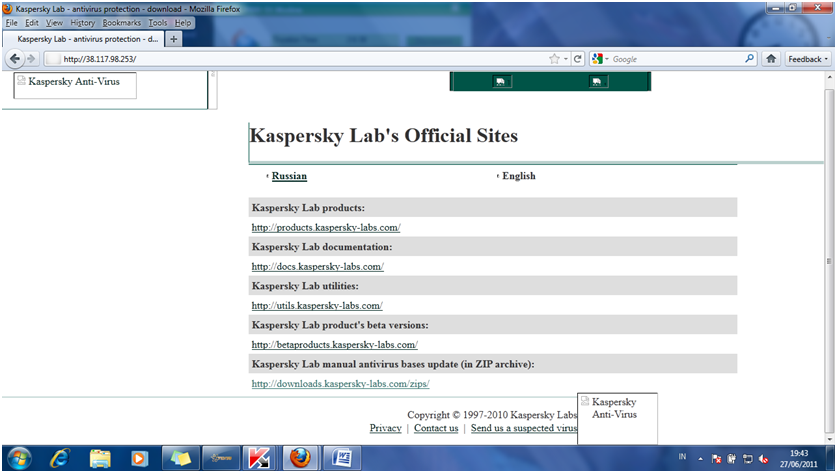837x473 pixels.
Task: Open the Kaspersky taskbar application
Action: point(259,458)
